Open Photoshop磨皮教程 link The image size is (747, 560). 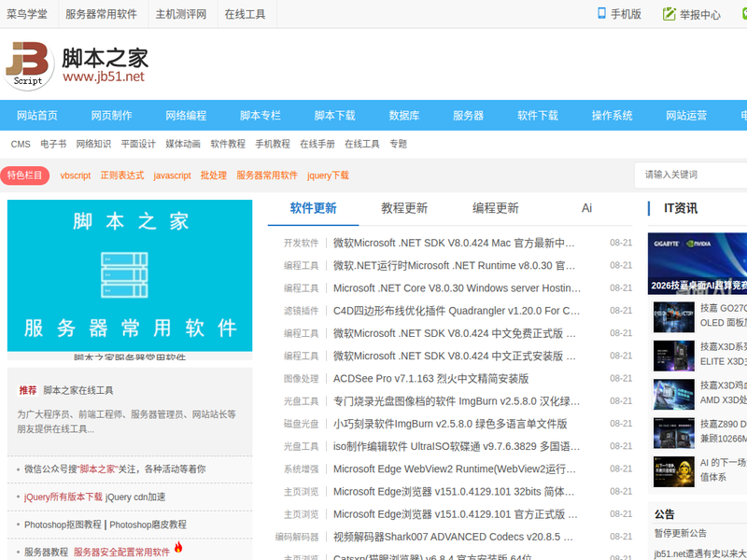click(x=148, y=525)
